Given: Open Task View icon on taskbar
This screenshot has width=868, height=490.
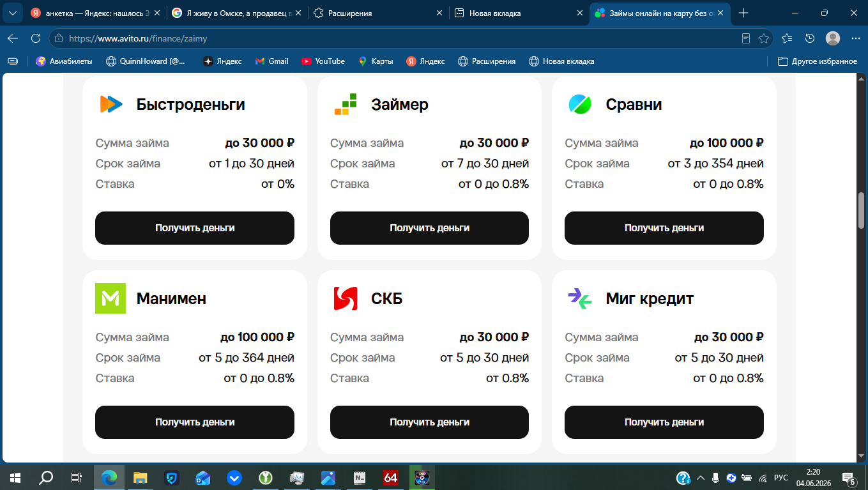Looking at the screenshot, I should tap(76, 477).
